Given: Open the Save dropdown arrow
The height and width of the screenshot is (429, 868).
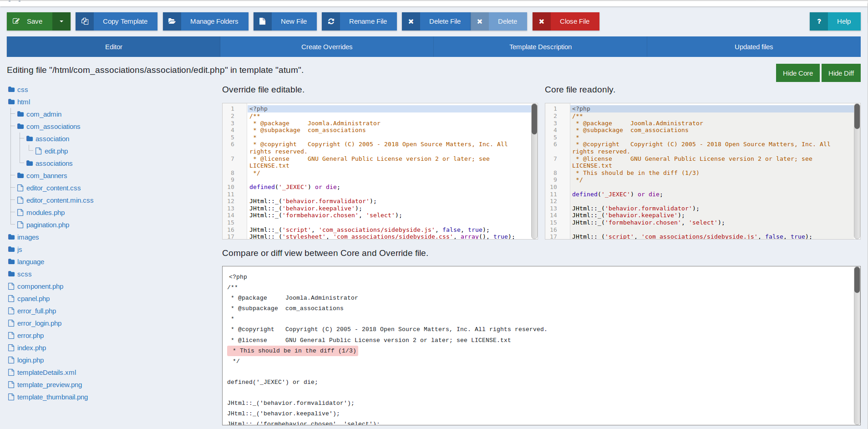Looking at the screenshot, I should click(61, 21).
